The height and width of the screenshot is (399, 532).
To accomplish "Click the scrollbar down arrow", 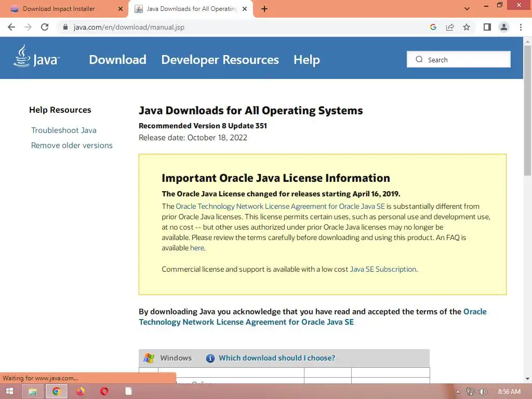I will tap(527, 379).
